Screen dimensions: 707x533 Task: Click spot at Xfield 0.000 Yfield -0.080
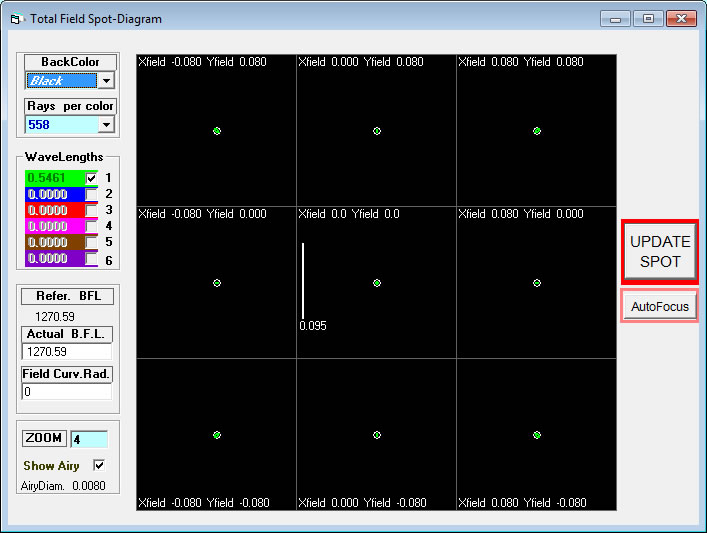377,435
